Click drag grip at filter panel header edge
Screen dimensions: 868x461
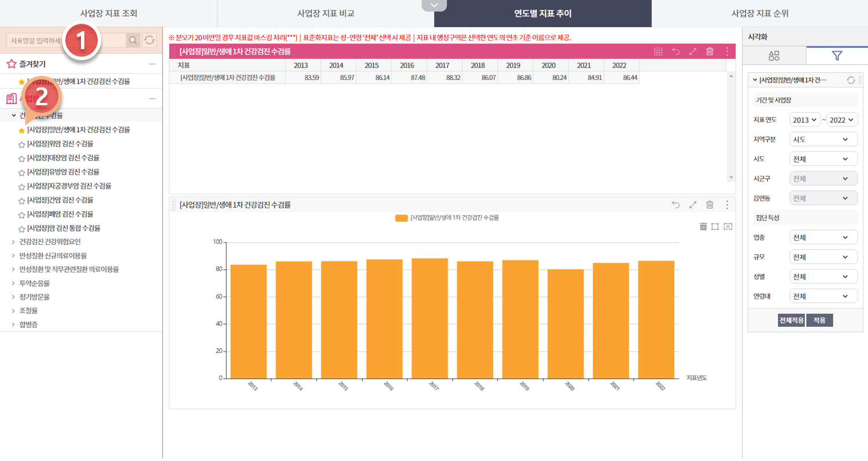pos(860,80)
